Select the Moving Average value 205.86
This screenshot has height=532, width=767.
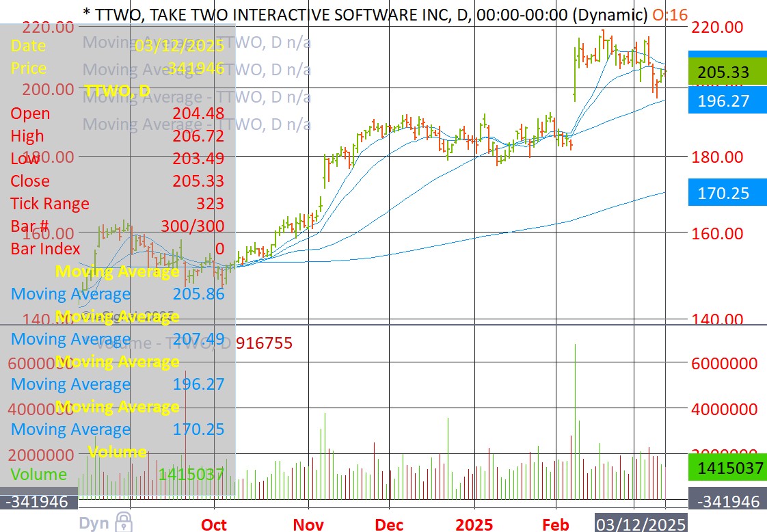pos(198,293)
